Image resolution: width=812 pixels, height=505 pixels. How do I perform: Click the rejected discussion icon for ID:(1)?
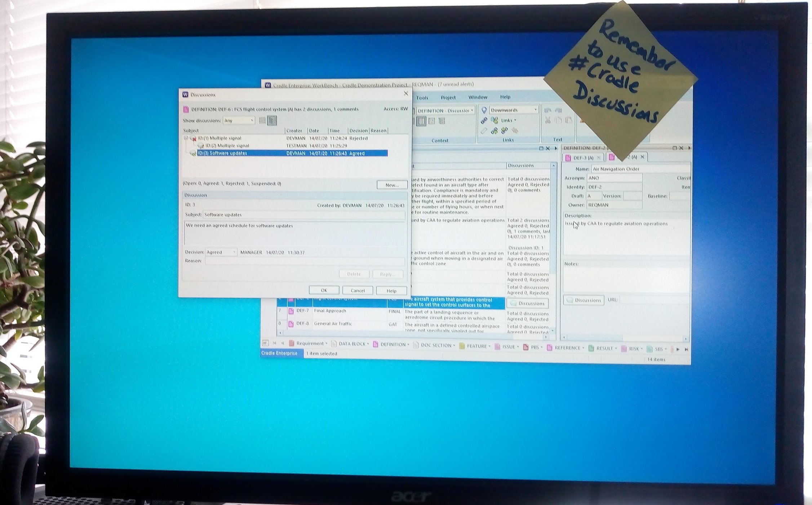tap(194, 138)
